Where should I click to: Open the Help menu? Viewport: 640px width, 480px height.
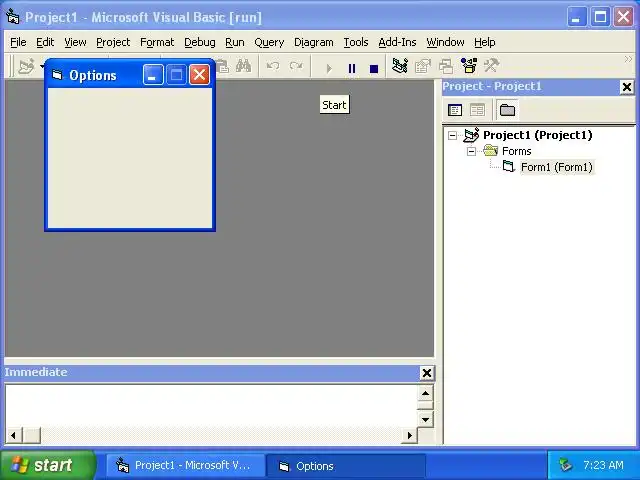[484, 42]
